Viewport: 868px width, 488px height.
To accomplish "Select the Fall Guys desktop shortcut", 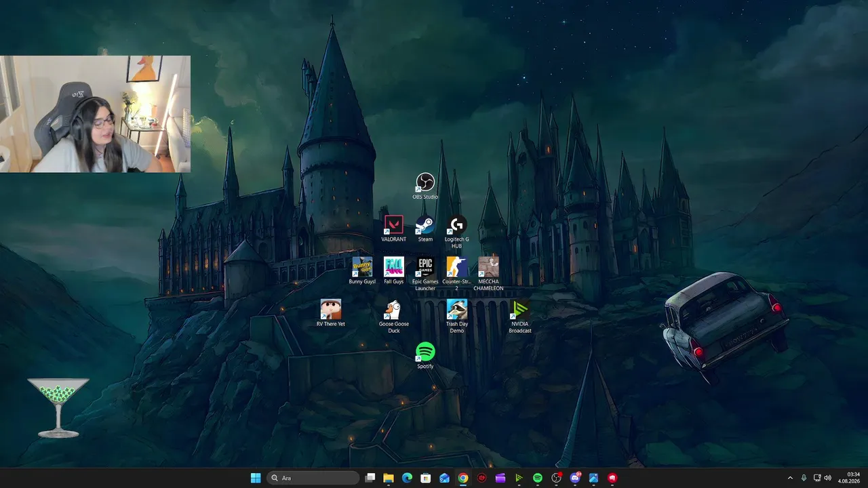I will click(x=393, y=270).
